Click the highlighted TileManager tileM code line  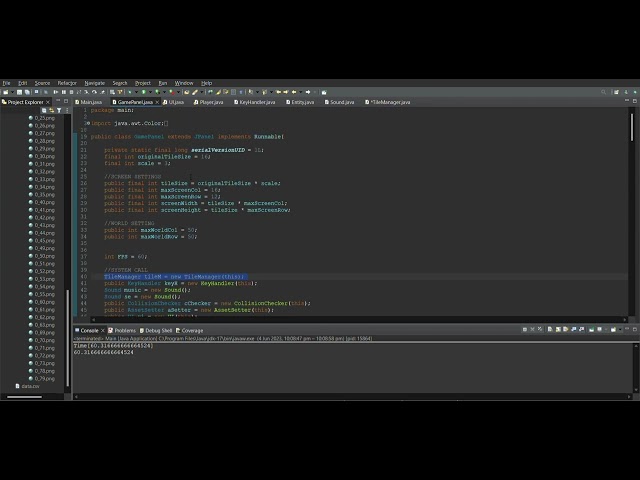(176, 276)
